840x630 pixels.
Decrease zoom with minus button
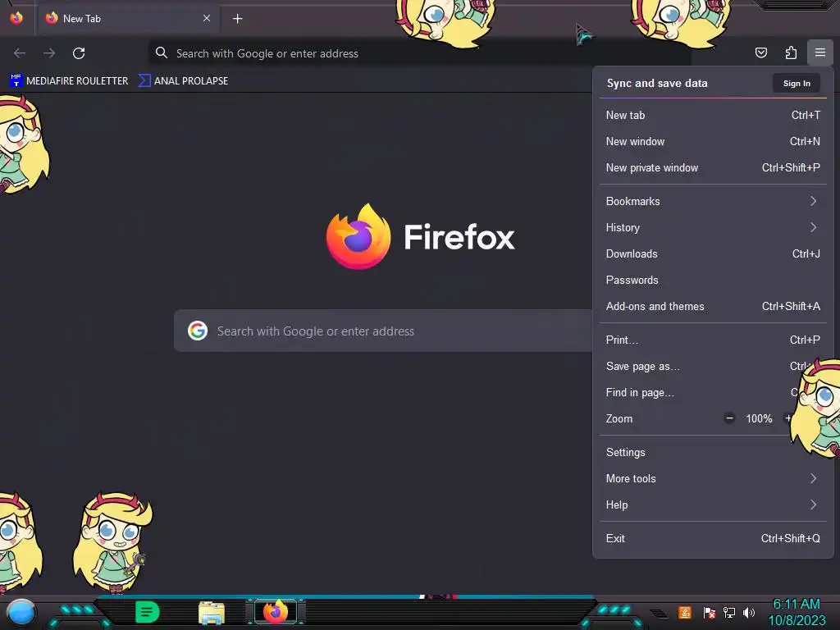click(729, 418)
